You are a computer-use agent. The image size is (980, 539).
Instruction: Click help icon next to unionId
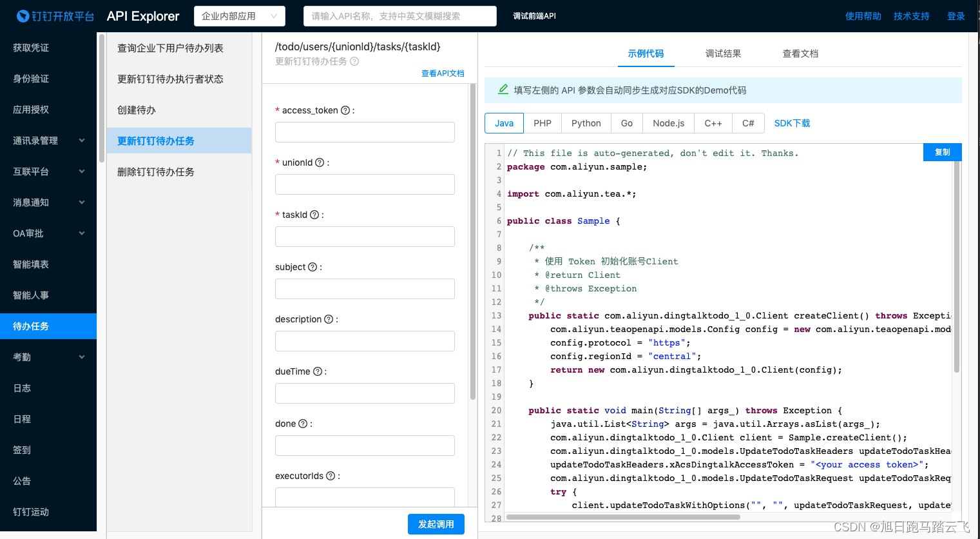tap(320, 162)
